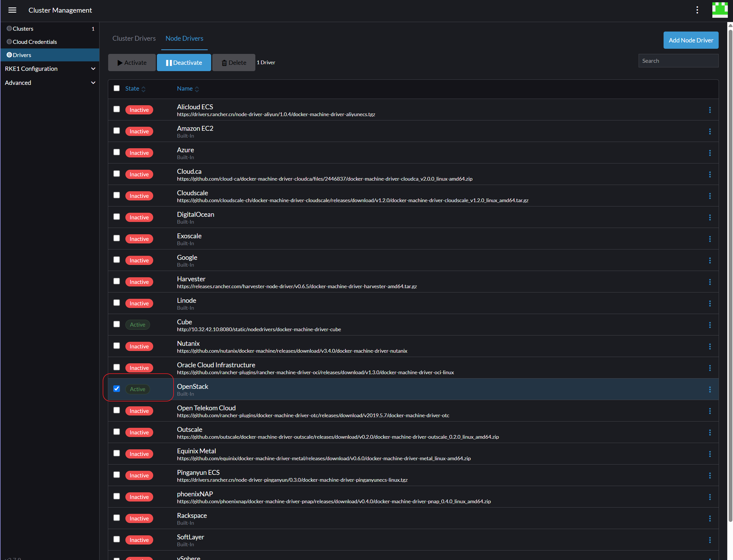Open row actions menu for OpenStack
The width and height of the screenshot is (733, 560).
710,389
